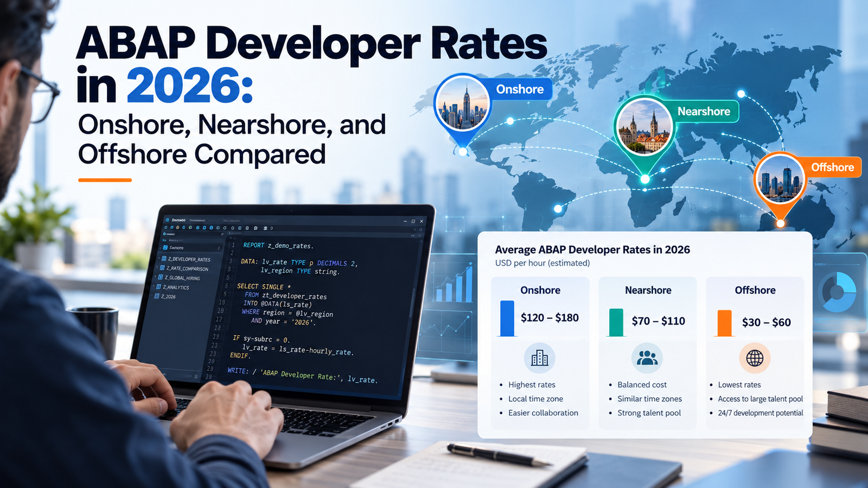The image size is (868, 488).
Task: Select the building icon in the Onshore card
Action: pyautogui.click(x=539, y=358)
